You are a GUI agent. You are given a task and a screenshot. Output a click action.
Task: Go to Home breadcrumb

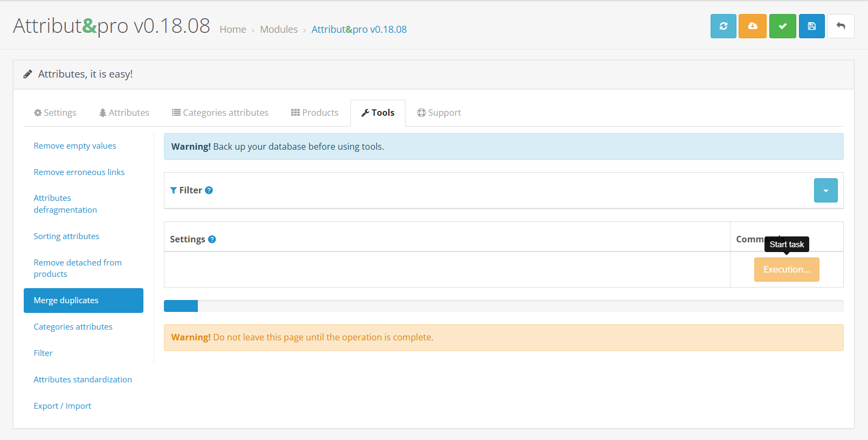coord(233,30)
